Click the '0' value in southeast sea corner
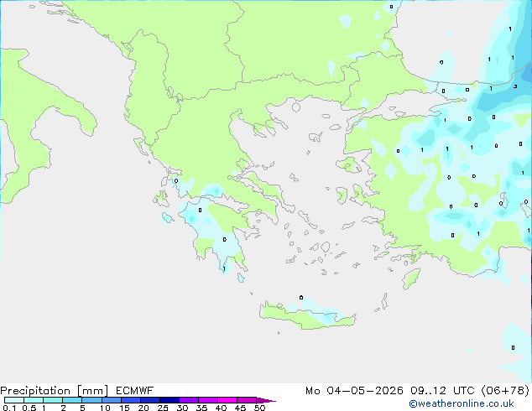The height and width of the screenshot is (411, 532). point(513,347)
